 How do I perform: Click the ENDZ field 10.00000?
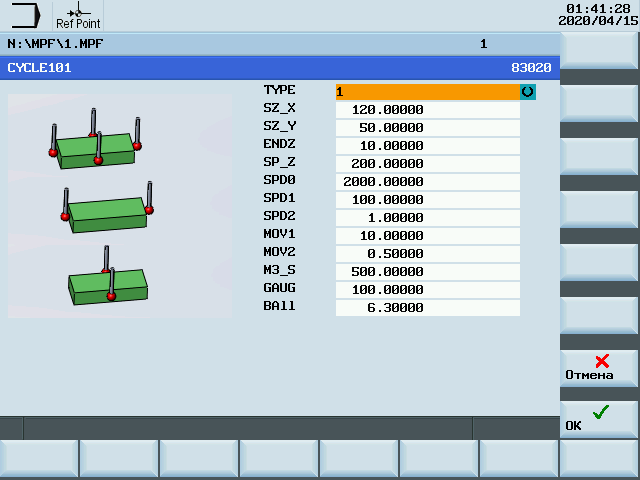428,146
